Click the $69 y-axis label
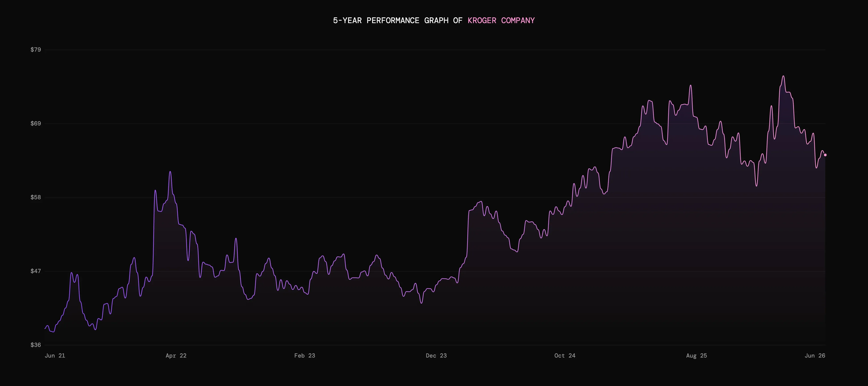 (36, 123)
